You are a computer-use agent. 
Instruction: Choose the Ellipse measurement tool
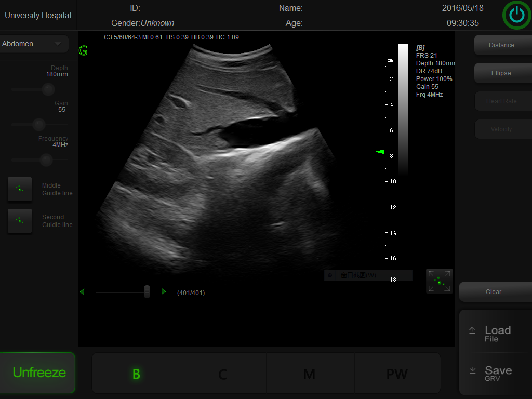click(501, 73)
